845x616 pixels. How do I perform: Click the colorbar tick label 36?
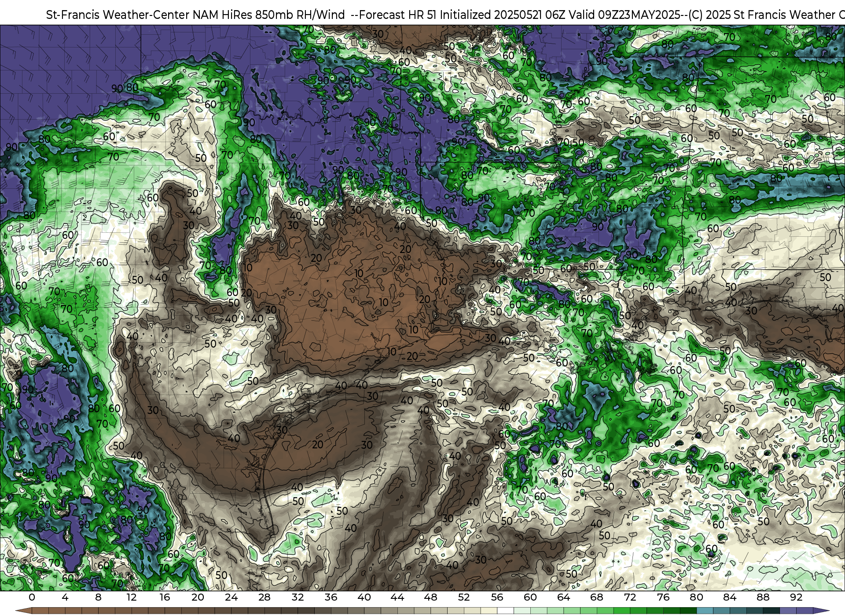point(331,597)
